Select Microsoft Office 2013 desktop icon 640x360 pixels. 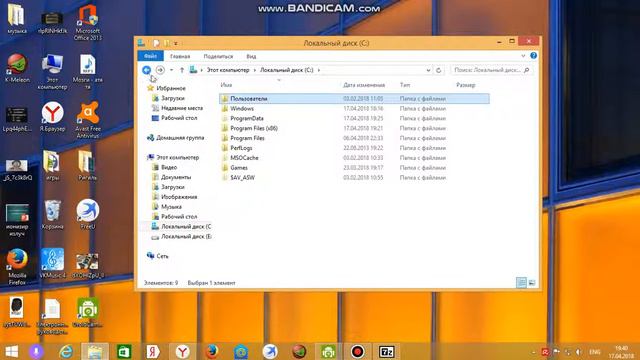pyautogui.click(x=87, y=23)
